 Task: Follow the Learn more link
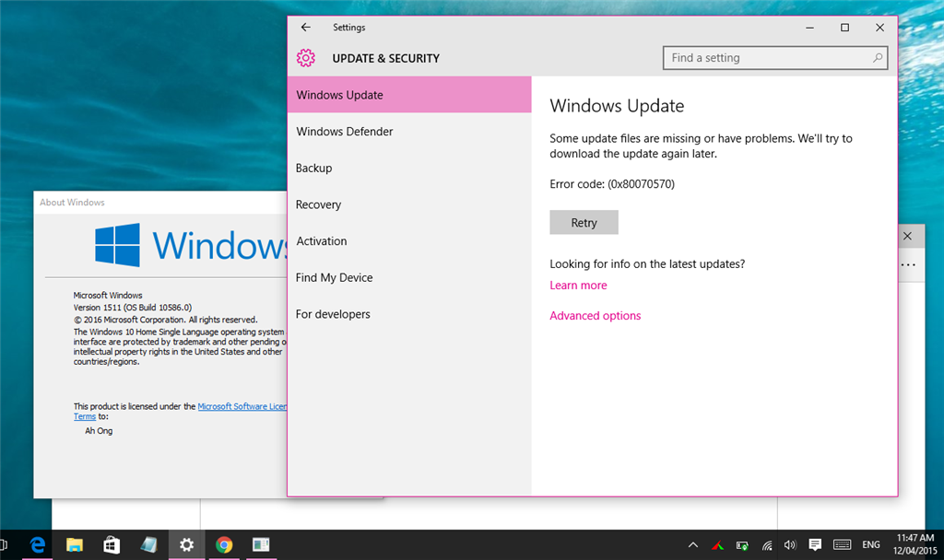point(578,286)
